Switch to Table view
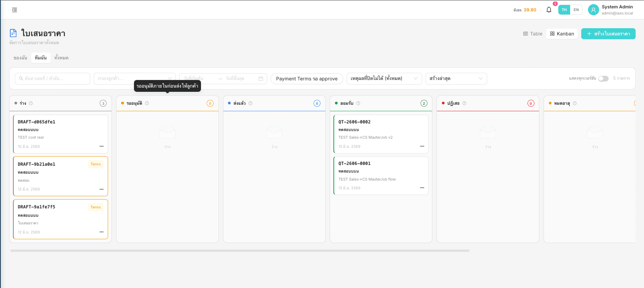Image resolution: width=644 pixels, height=288 pixels. pyautogui.click(x=532, y=34)
